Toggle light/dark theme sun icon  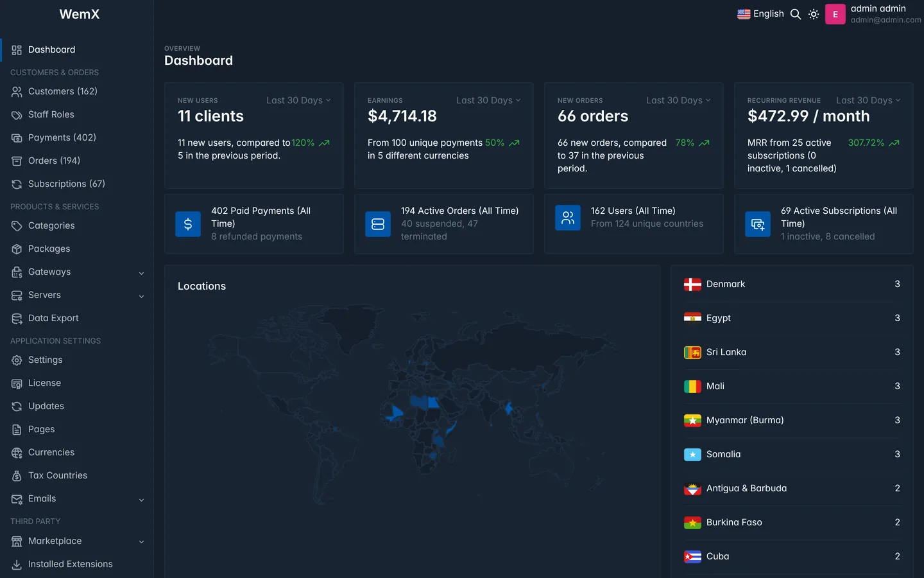coord(814,14)
